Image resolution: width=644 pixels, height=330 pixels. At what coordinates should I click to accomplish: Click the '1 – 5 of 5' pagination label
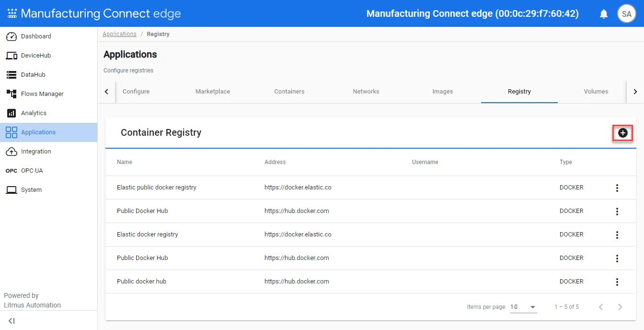point(567,307)
